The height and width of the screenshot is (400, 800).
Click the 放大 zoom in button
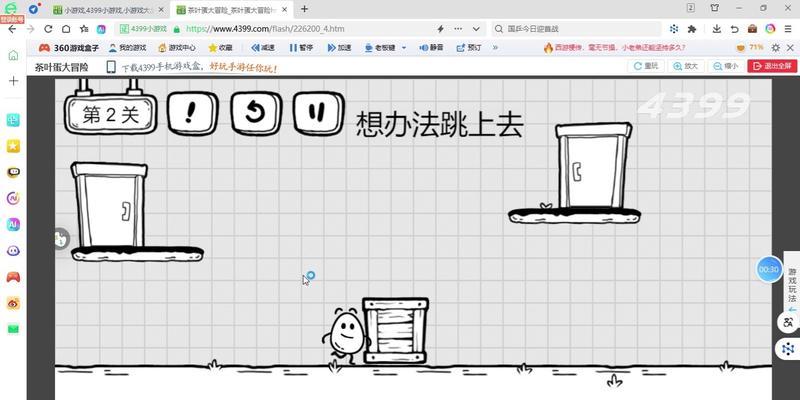click(686, 66)
